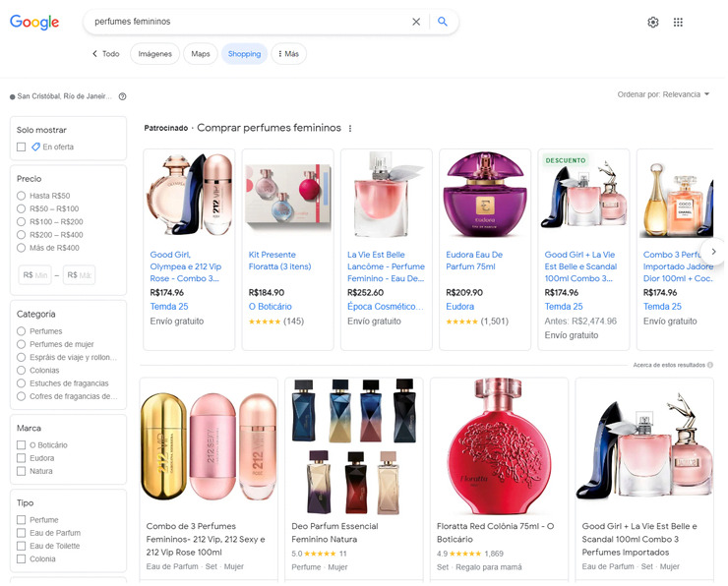This screenshot has height=586, width=728.
Task: Click the blue search magnifier icon
Action: (443, 22)
